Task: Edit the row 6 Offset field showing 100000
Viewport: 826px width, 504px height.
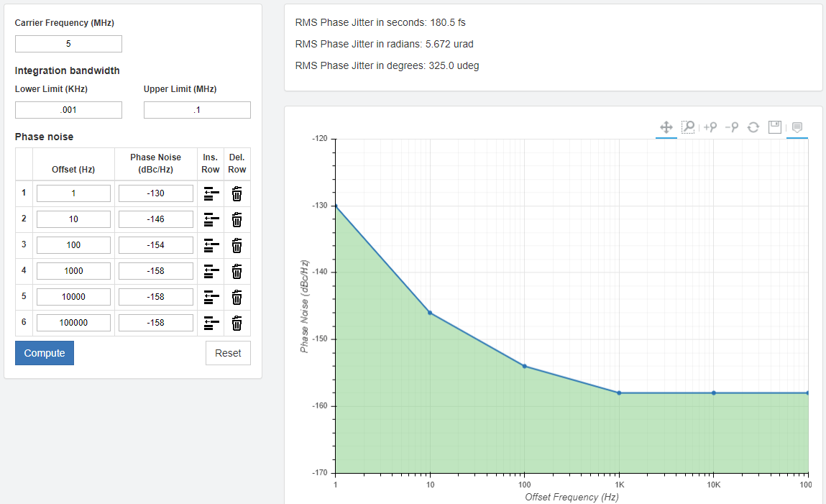Action: 73,322
